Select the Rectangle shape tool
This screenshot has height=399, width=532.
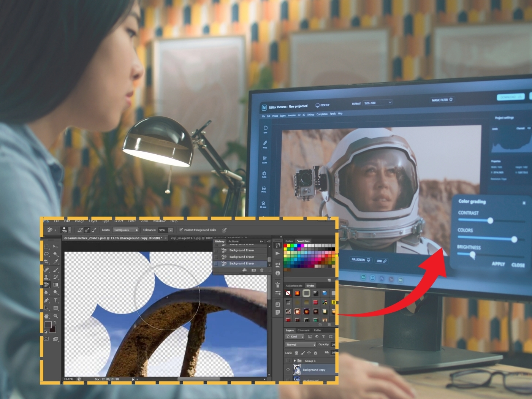pos(55,308)
